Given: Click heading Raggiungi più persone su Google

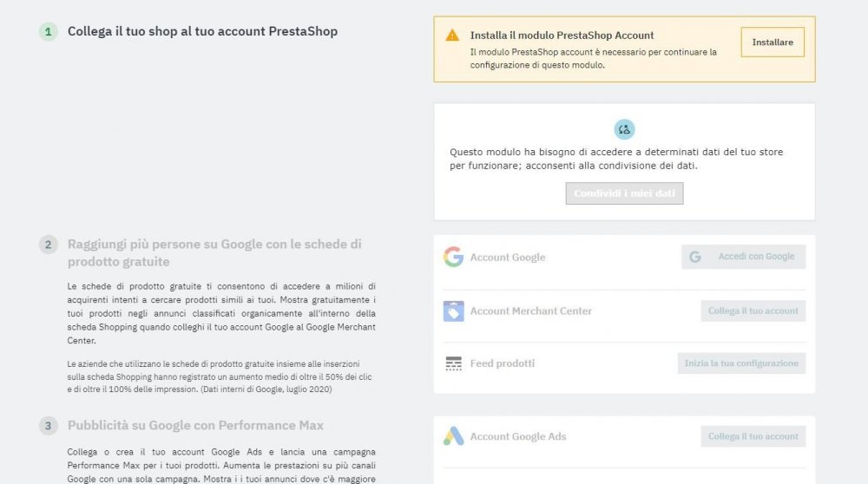Looking at the screenshot, I should 214,252.
